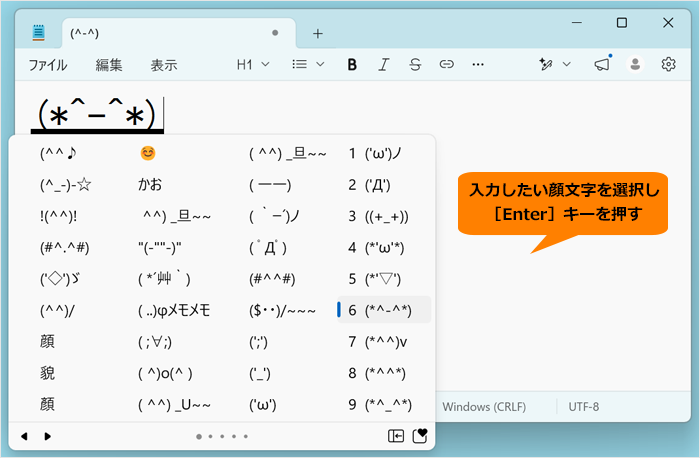Apply italic formatting

(x=383, y=65)
